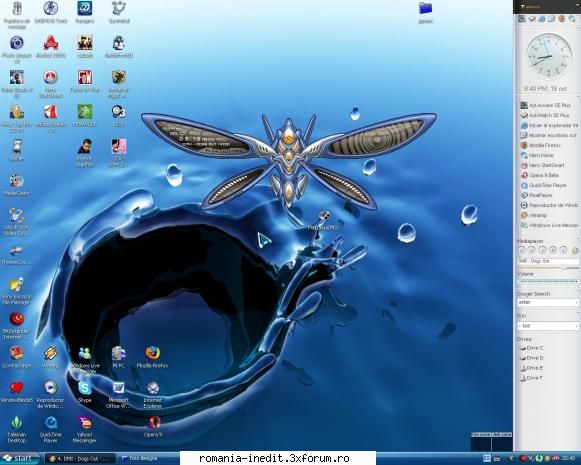The height and width of the screenshot is (465, 581).
Task: Open the Talisman Desktop shortcut
Action: pyautogui.click(x=17, y=429)
